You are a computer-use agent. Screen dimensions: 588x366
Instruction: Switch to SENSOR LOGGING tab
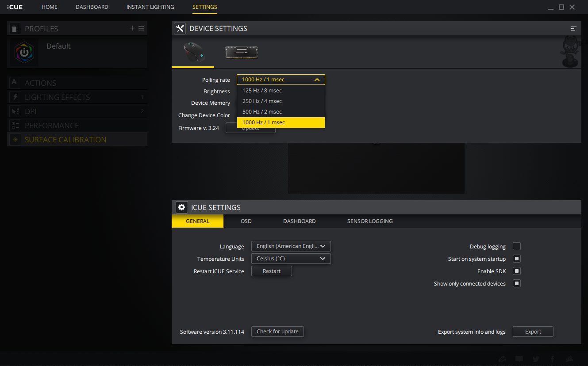(x=370, y=221)
